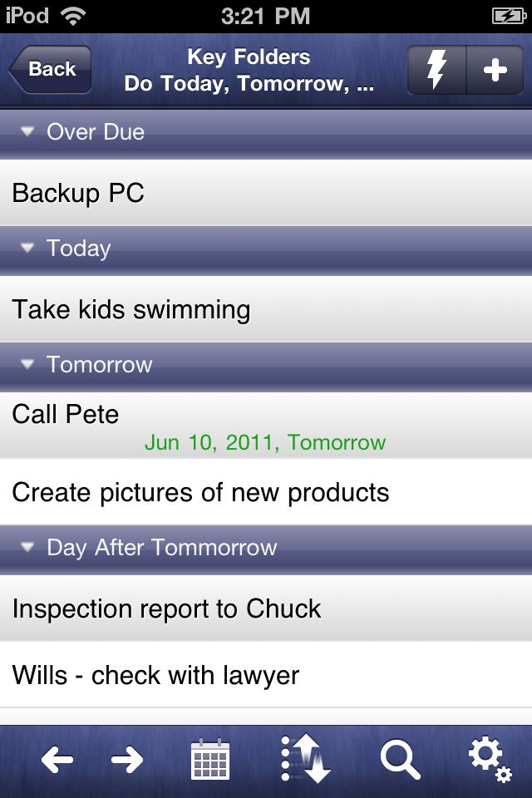Screen dimensions: 532x798
Task: Tap the sort up-down arrows icon
Action: click(305, 758)
